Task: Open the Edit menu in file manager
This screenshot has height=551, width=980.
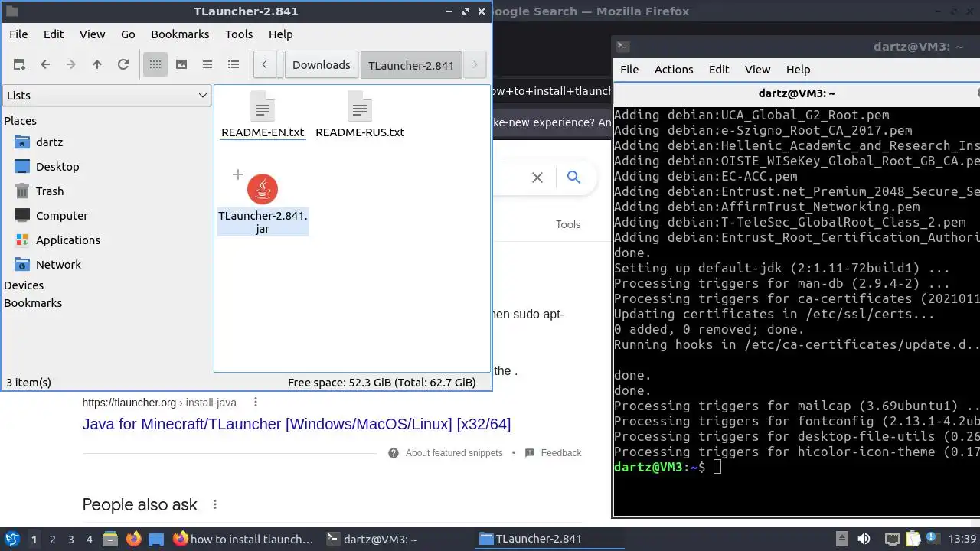Action: pyautogui.click(x=54, y=34)
